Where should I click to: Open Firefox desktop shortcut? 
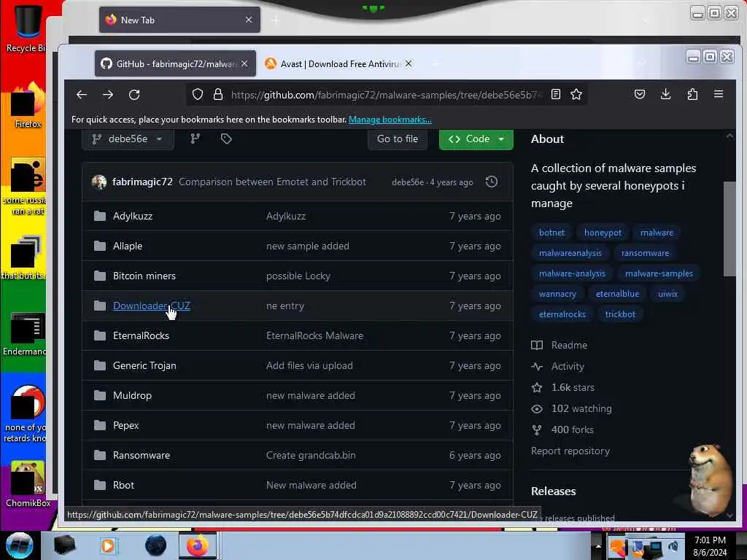[x=28, y=106]
